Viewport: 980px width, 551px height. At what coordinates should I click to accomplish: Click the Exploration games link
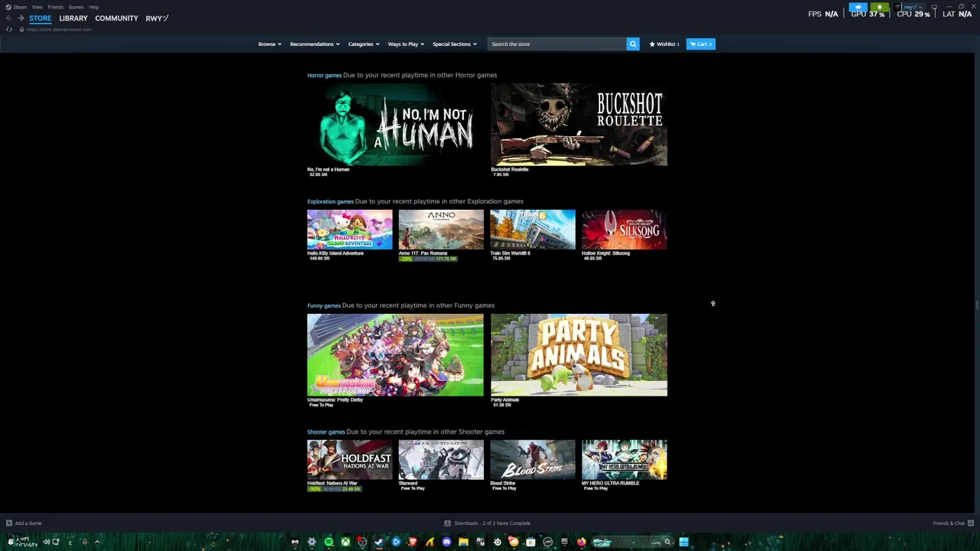(330, 201)
